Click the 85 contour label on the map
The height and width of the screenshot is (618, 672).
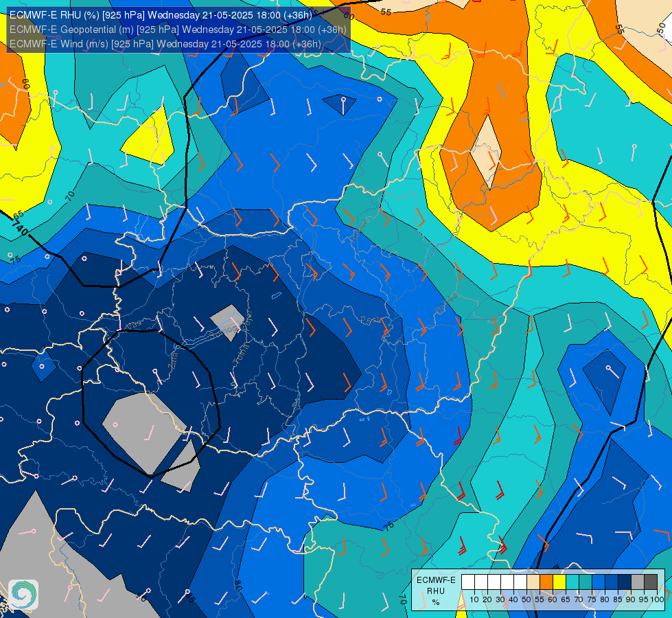tap(189, 597)
